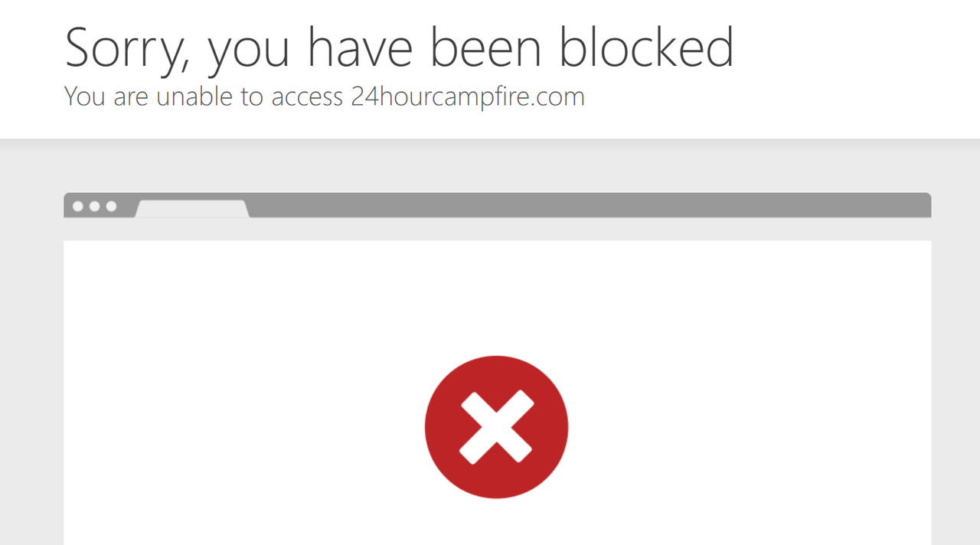Click light strip below illustrated browser tab bar
This screenshot has height=545, width=980.
point(498,230)
